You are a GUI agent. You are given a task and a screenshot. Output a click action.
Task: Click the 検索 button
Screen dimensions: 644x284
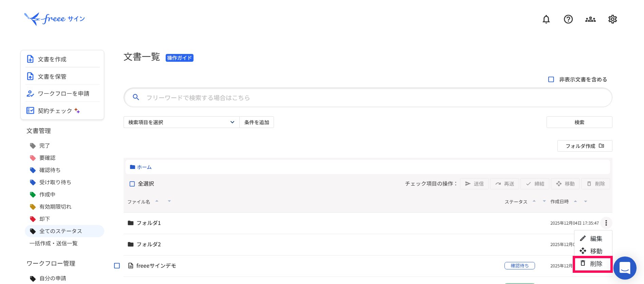(579, 122)
